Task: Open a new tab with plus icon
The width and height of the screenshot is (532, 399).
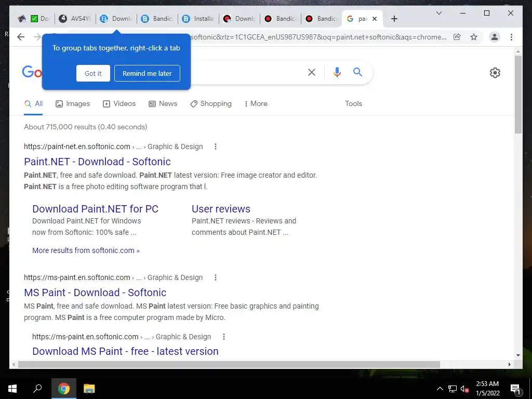Action: (x=394, y=19)
